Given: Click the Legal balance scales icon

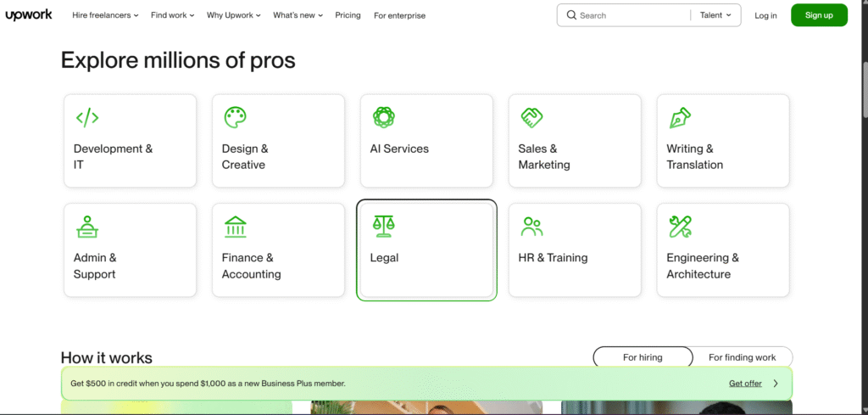Looking at the screenshot, I should point(384,227).
